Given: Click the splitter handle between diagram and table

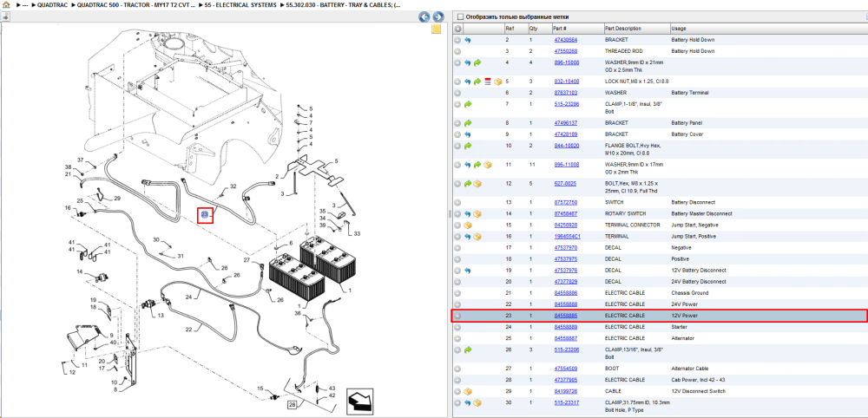Looking at the screenshot, I should click(450, 213).
